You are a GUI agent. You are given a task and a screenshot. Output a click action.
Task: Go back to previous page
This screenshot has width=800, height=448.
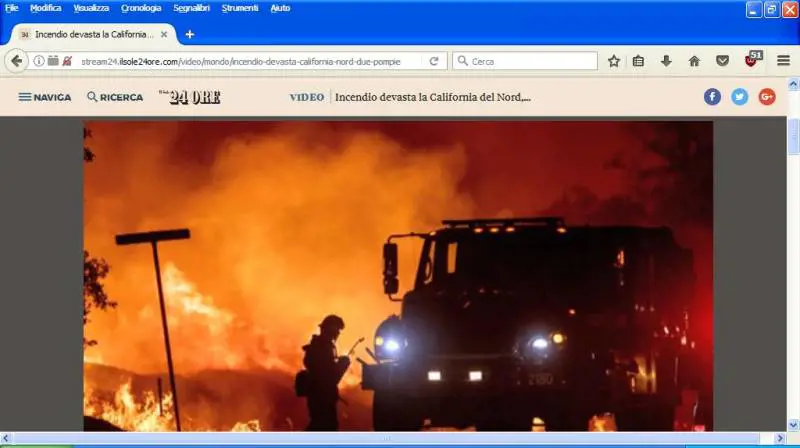pyautogui.click(x=16, y=61)
